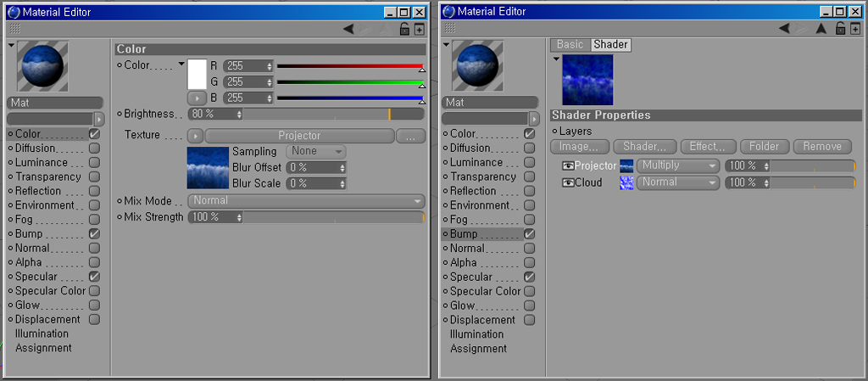Click the Mat name field in left editor
This screenshot has width=868, height=381.
tap(55, 103)
